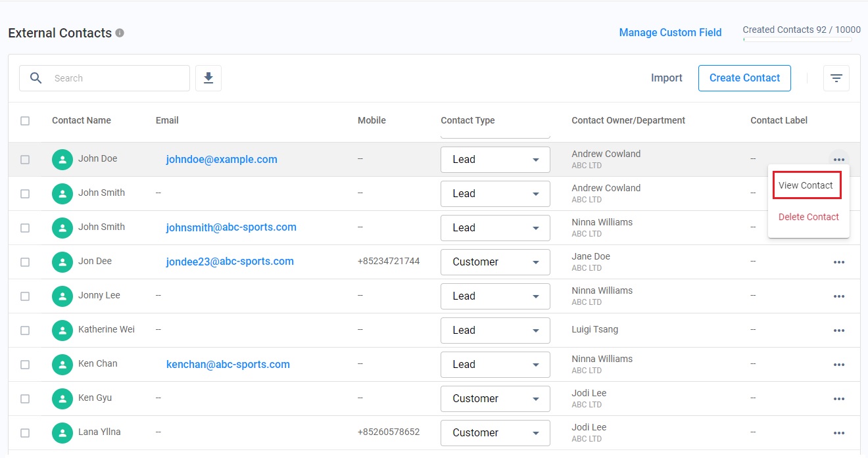Click the avatar icon for Katherine Wei

[x=62, y=330]
